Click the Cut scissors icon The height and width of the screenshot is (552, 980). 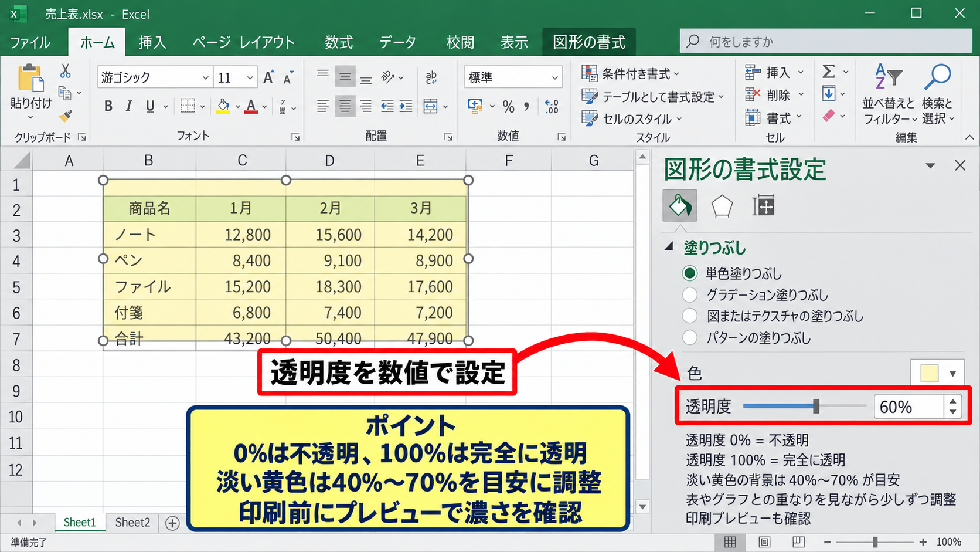(65, 72)
